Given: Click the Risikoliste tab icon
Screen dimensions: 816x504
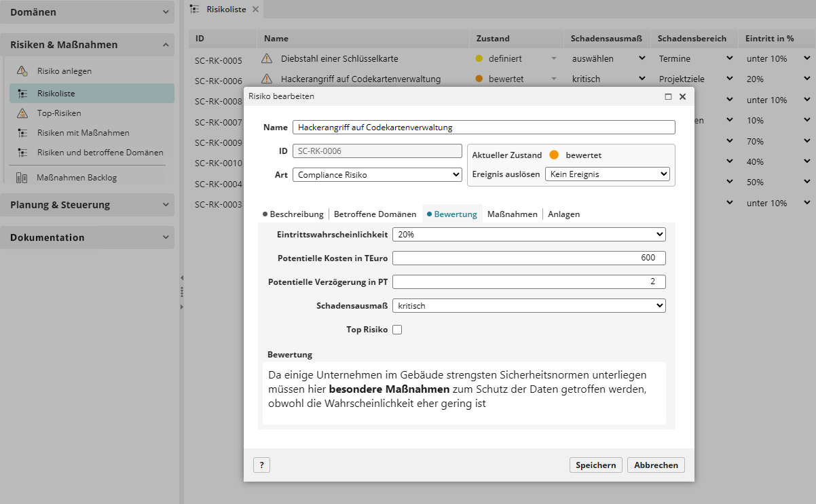Looking at the screenshot, I should [x=196, y=9].
